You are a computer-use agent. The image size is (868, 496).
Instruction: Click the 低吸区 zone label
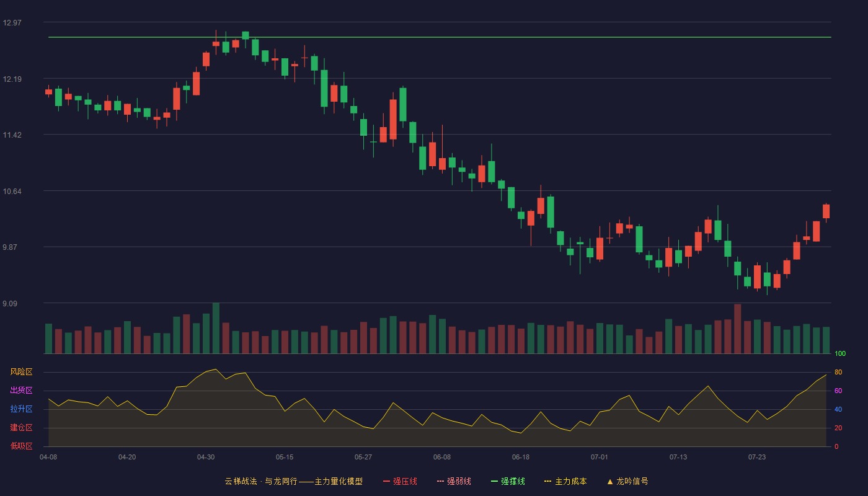[21, 446]
